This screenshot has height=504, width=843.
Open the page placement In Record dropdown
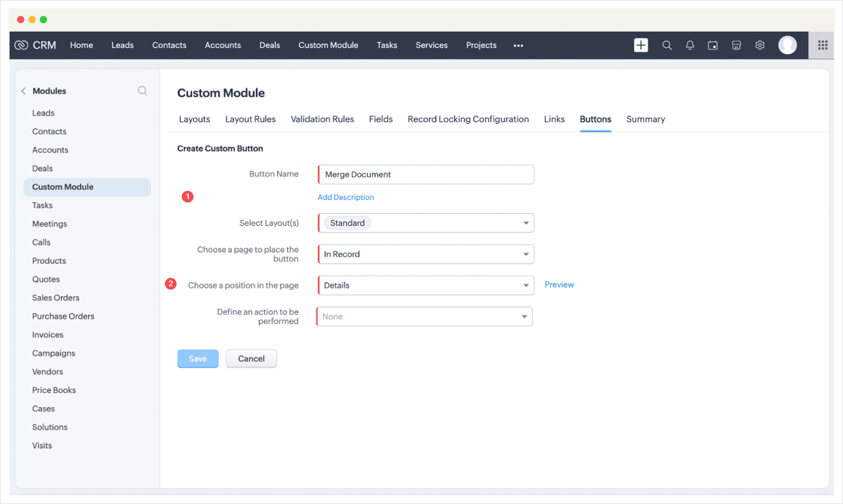pyautogui.click(x=426, y=254)
